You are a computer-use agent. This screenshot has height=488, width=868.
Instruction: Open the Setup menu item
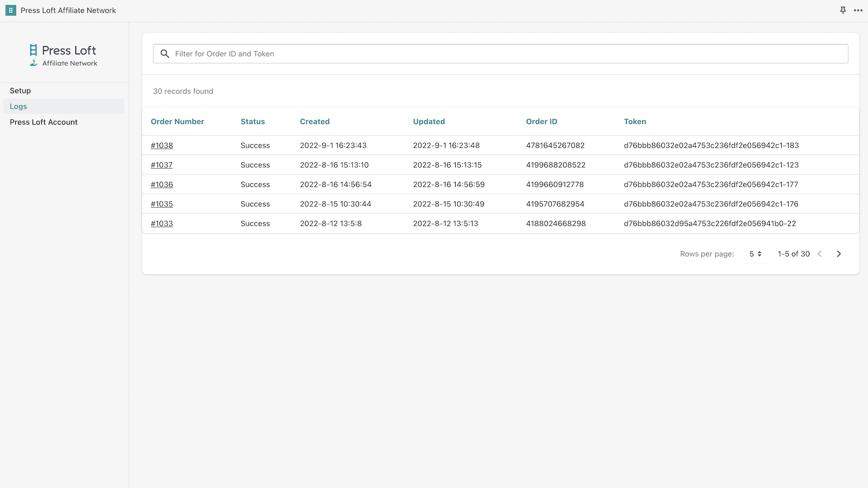coord(21,91)
